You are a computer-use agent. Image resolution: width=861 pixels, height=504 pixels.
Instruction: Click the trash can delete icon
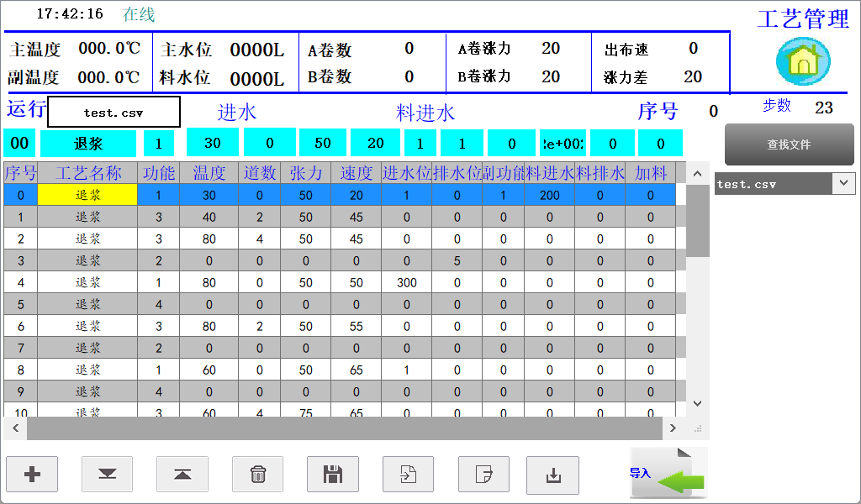pos(258,475)
